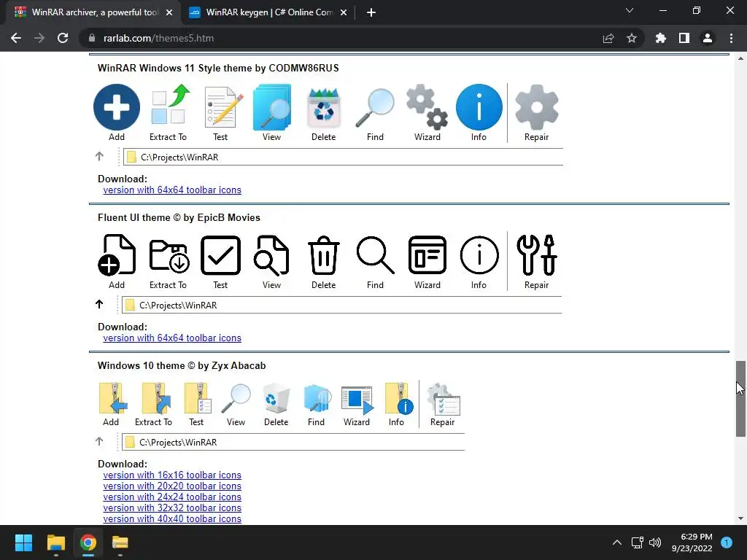This screenshot has height=560, width=747.
Task: Open Windows Start menu
Action: 23,542
